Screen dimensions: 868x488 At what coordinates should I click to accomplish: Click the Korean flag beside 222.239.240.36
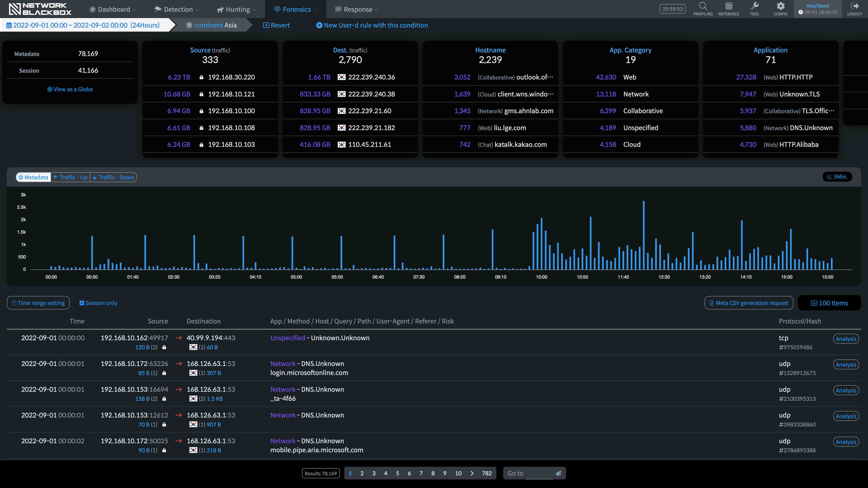pos(341,77)
